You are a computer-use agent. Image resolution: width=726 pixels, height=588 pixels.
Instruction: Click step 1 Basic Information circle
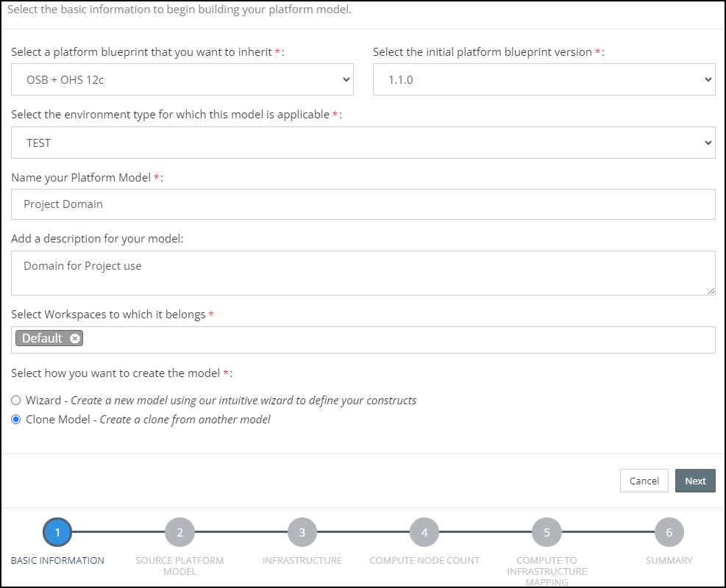pos(57,532)
